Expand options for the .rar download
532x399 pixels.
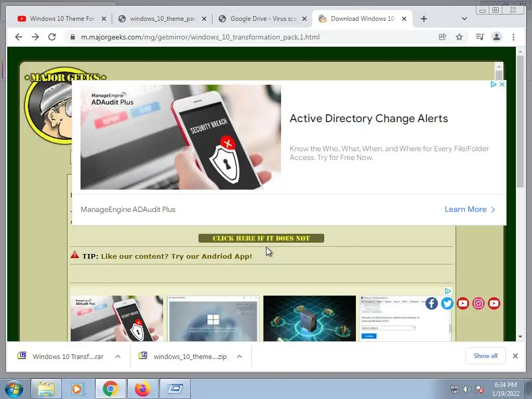point(118,356)
